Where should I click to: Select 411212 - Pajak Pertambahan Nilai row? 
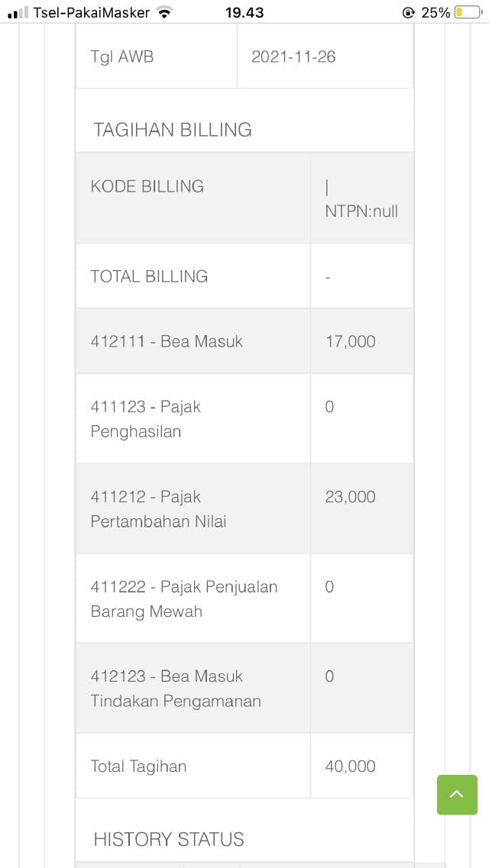[x=158, y=508]
